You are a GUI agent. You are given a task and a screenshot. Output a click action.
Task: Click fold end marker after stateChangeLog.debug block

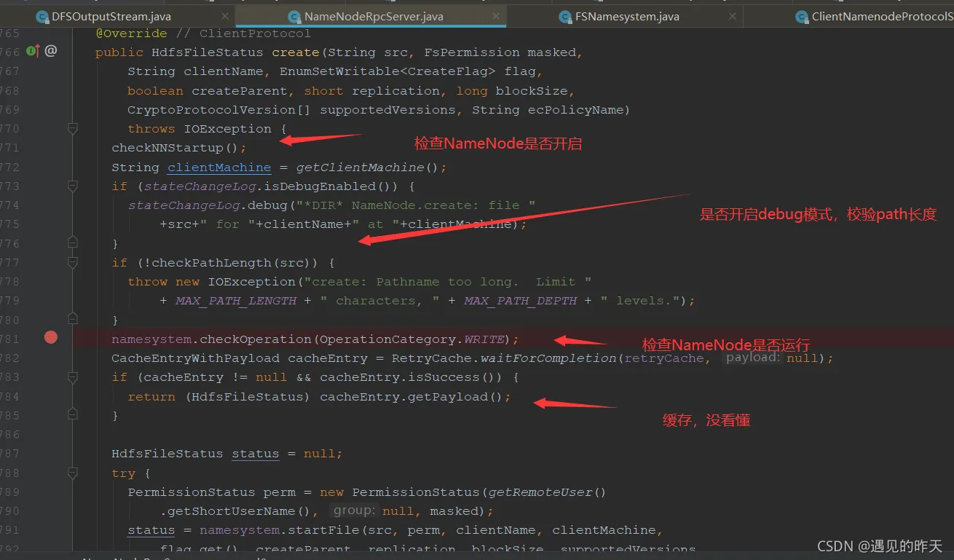pos(73,242)
